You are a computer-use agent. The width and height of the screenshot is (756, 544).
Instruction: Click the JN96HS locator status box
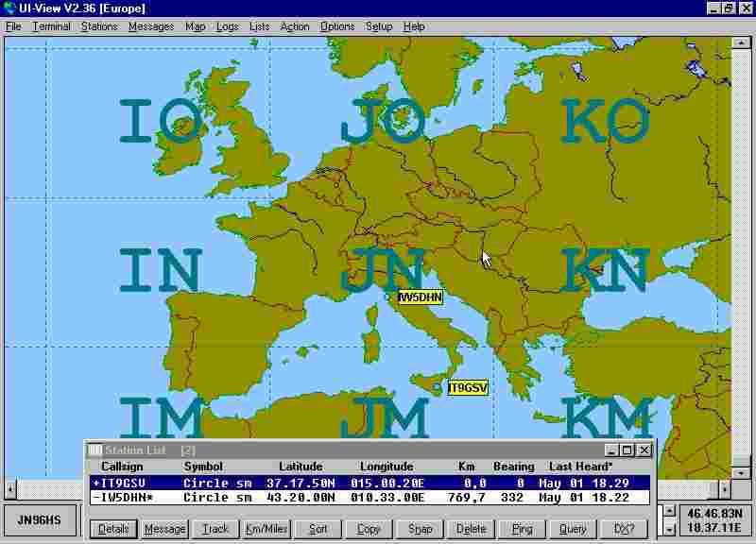coord(40,519)
